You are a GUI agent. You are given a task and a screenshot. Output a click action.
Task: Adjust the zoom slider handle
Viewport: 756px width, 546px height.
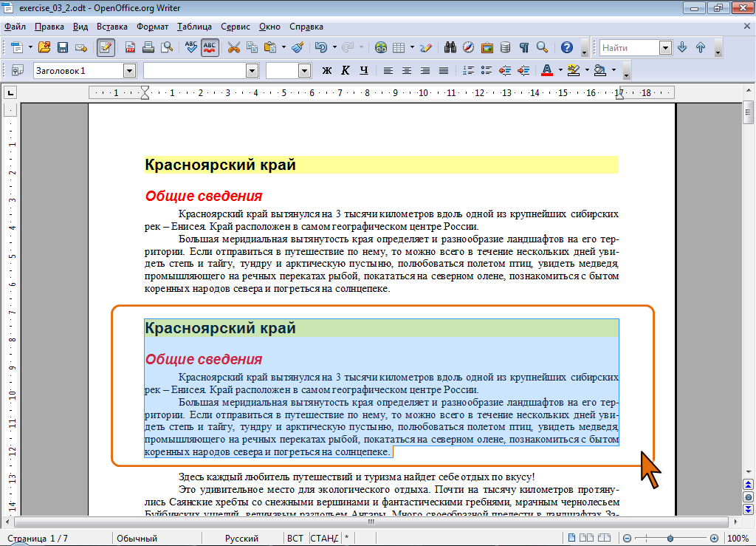point(670,539)
